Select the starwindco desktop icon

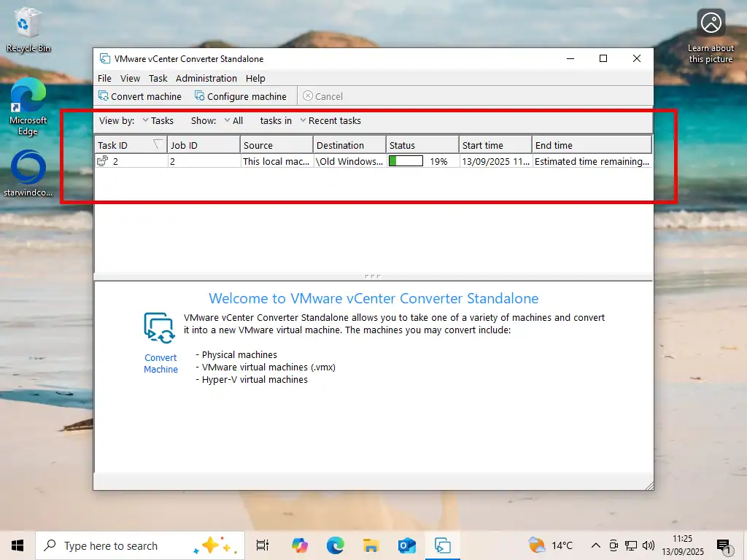tap(28, 174)
